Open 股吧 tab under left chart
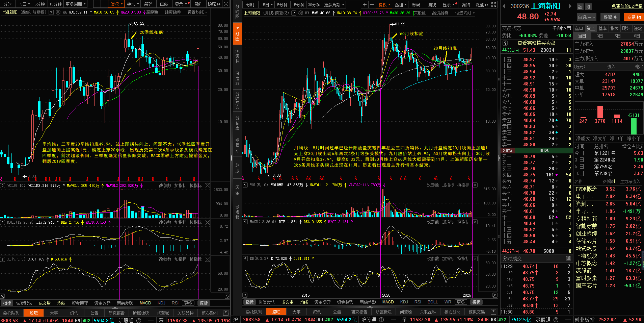This screenshot has height=323, width=644. (x=34, y=313)
